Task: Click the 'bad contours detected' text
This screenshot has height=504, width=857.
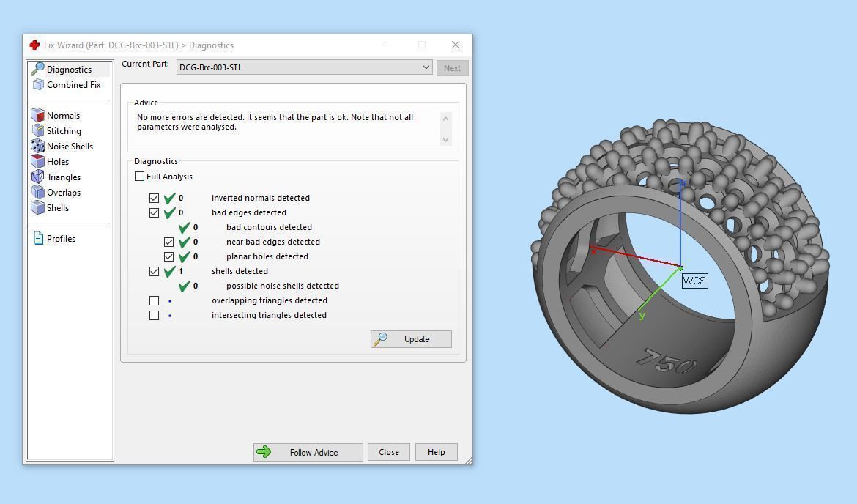Action: click(269, 227)
